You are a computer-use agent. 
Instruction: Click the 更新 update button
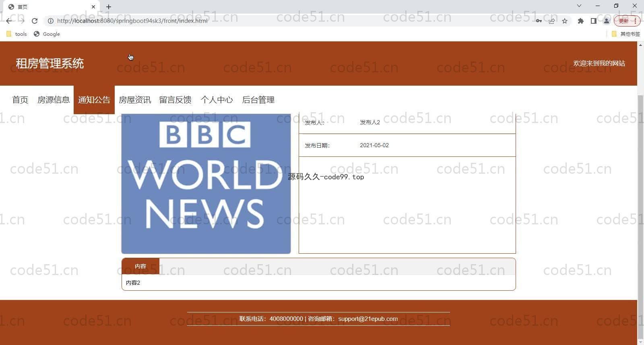627,21
